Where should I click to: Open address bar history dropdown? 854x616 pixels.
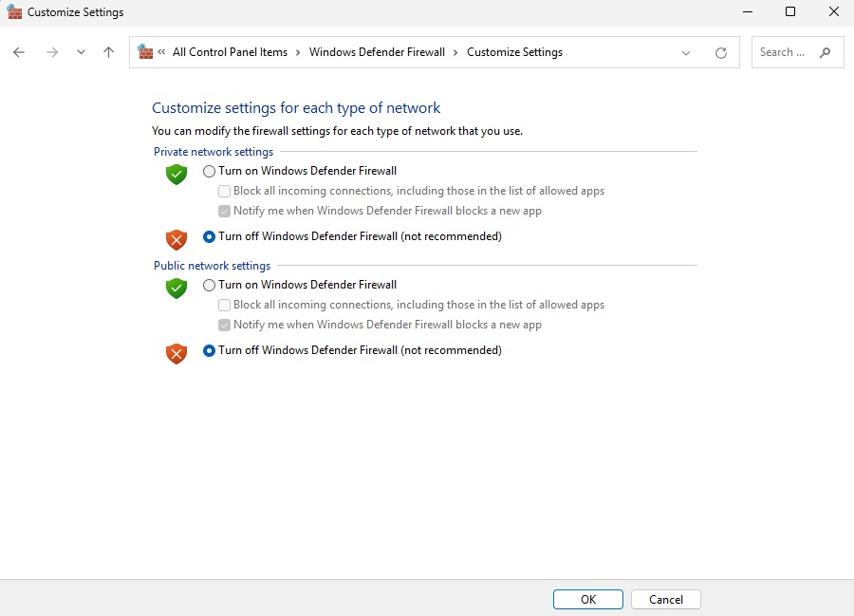click(686, 53)
